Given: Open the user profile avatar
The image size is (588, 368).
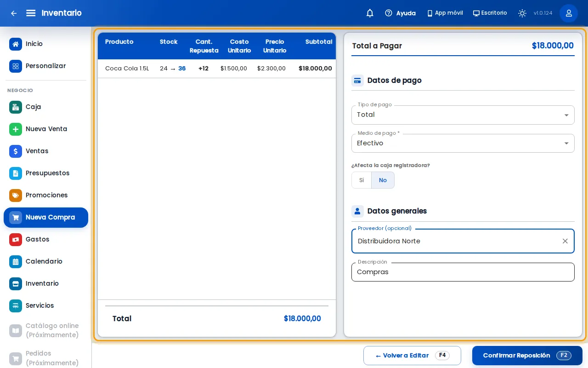Looking at the screenshot, I should click(x=569, y=13).
